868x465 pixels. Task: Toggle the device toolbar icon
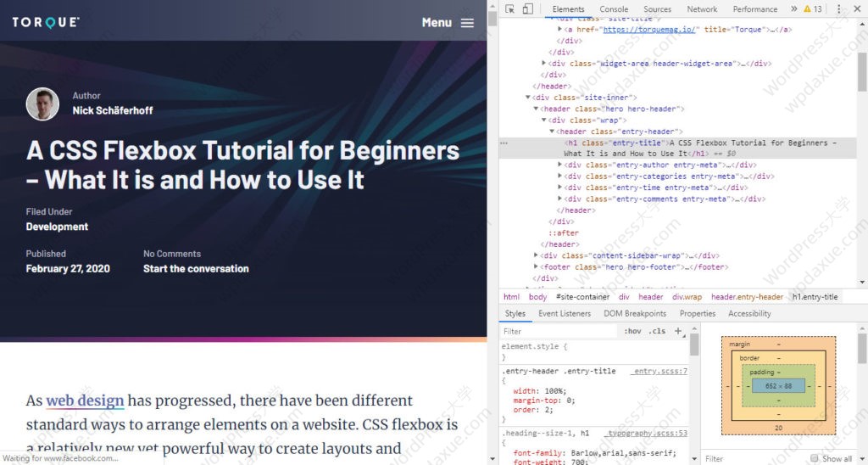527,8
